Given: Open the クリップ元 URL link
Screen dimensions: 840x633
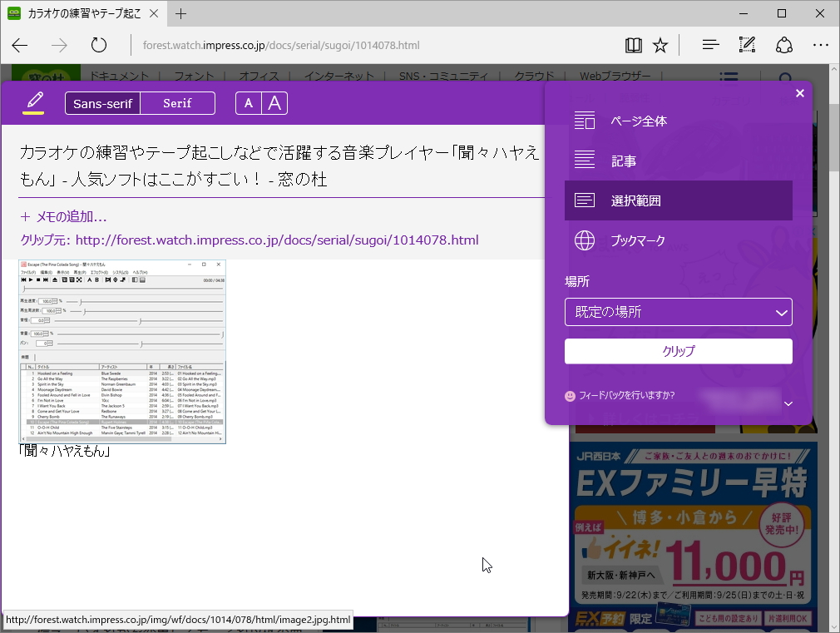Looking at the screenshot, I should point(277,240).
